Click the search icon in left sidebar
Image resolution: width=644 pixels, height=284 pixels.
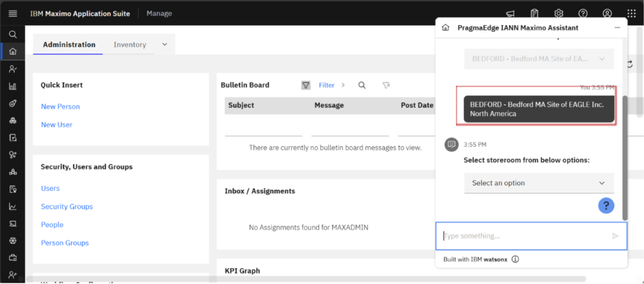[x=13, y=34]
